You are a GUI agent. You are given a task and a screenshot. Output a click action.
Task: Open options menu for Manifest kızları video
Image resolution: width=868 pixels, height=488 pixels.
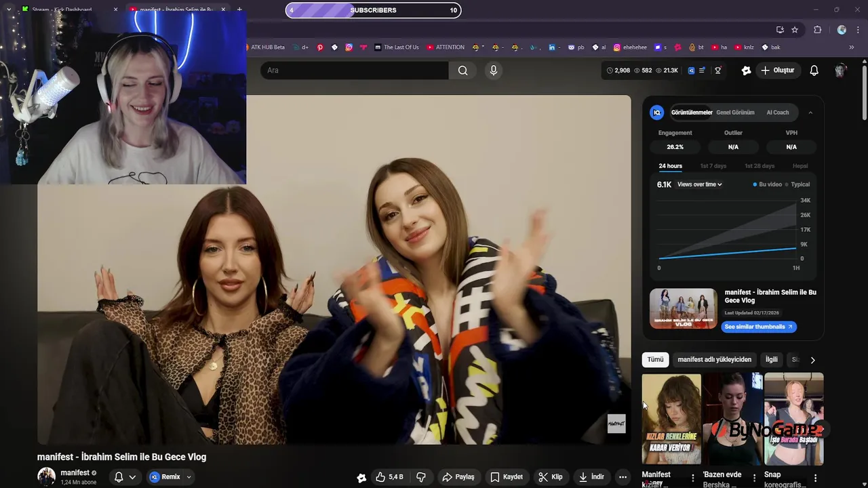(x=692, y=479)
